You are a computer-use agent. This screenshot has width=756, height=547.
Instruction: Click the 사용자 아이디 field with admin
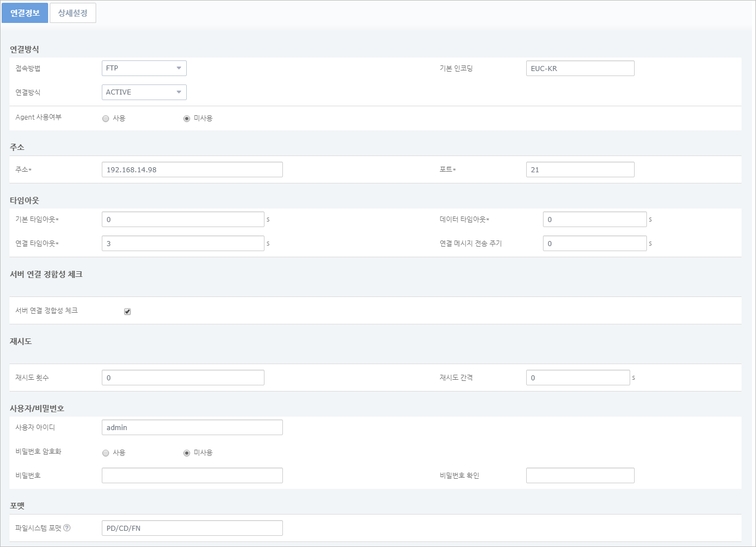pyautogui.click(x=192, y=427)
